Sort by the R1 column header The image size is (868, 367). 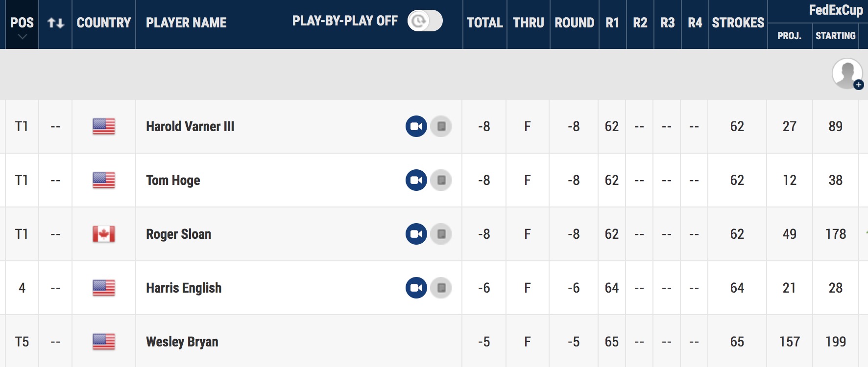click(x=612, y=23)
